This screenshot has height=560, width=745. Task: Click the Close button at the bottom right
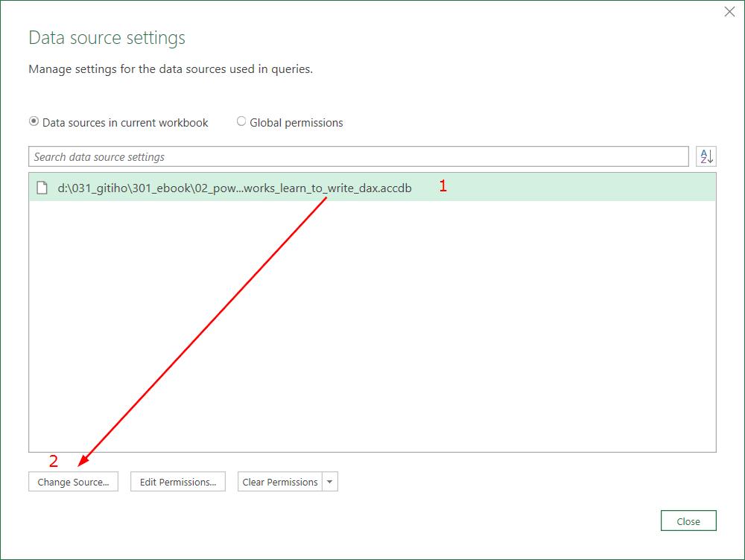pyautogui.click(x=688, y=521)
